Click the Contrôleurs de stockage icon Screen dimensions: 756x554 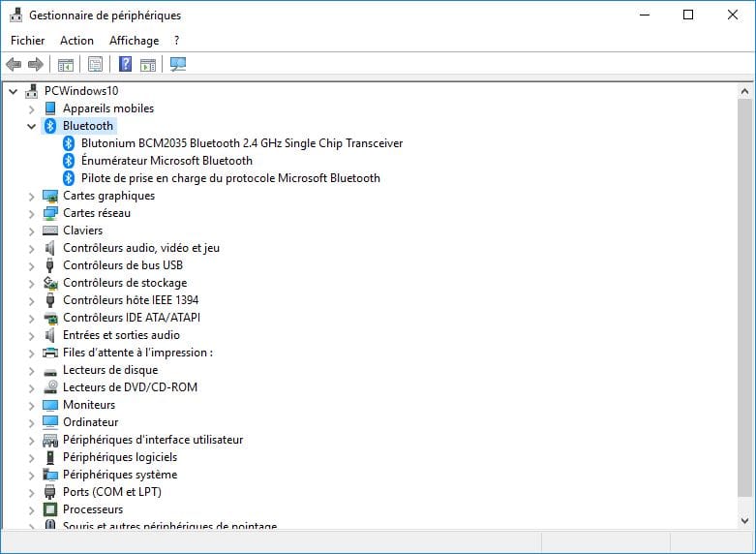(50, 283)
